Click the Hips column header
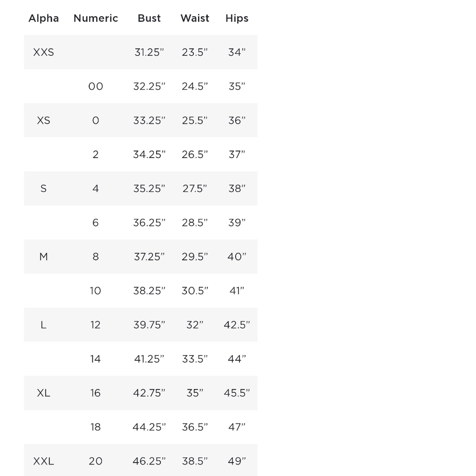This screenshot has height=476, width=476. (237, 19)
